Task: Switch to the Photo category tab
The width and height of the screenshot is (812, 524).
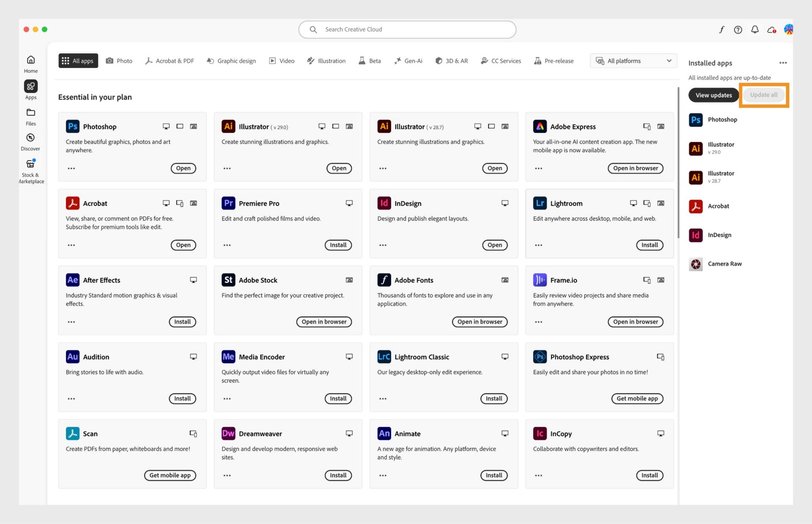Action: pyautogui.click(x=119, y=60)
